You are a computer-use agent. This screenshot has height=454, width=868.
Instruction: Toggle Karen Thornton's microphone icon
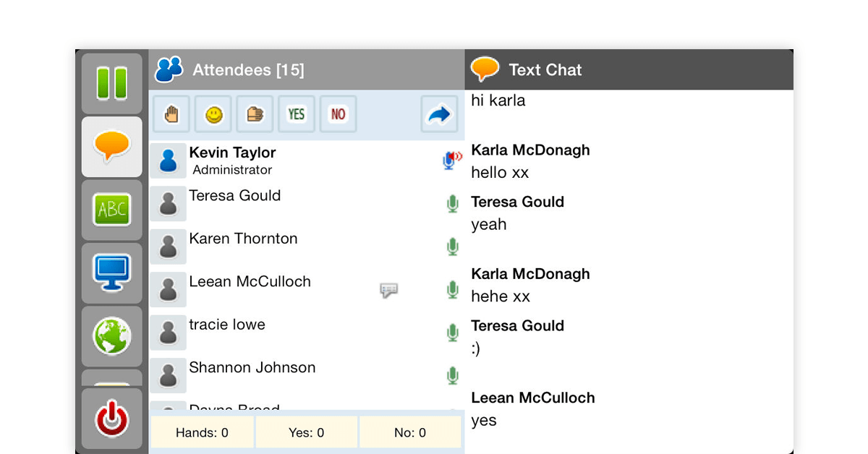(453, 247)
